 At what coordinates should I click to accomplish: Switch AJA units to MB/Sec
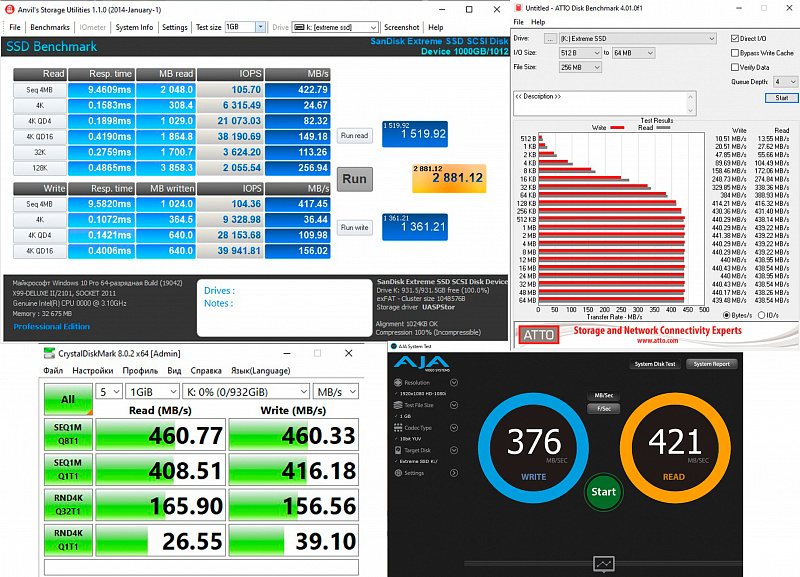(604, 395)
